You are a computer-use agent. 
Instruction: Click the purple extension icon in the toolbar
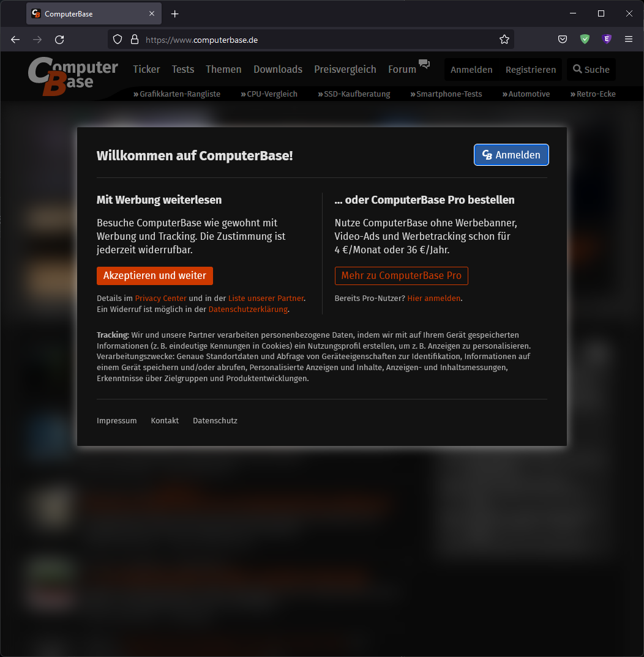[607, 39]
